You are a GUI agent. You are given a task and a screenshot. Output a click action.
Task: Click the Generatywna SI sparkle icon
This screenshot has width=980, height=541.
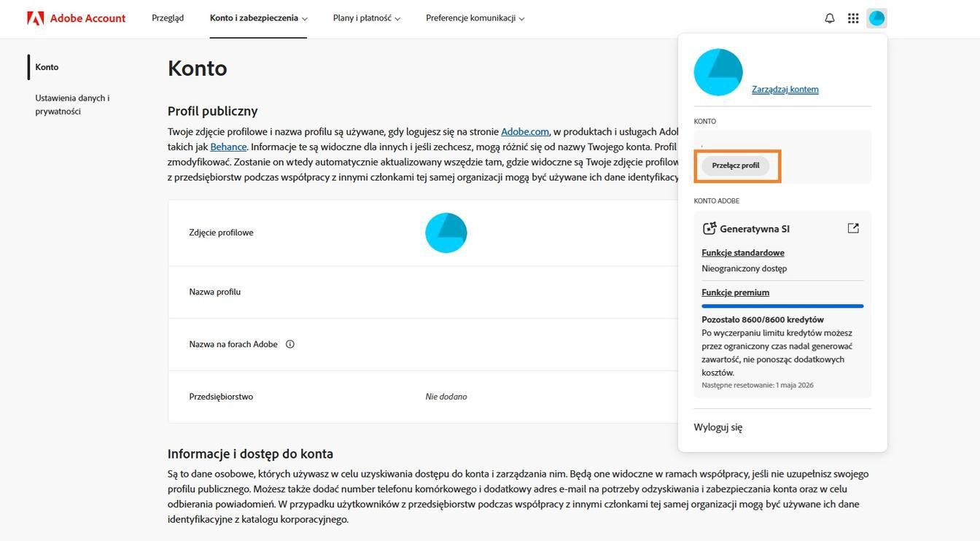(709, 228)
